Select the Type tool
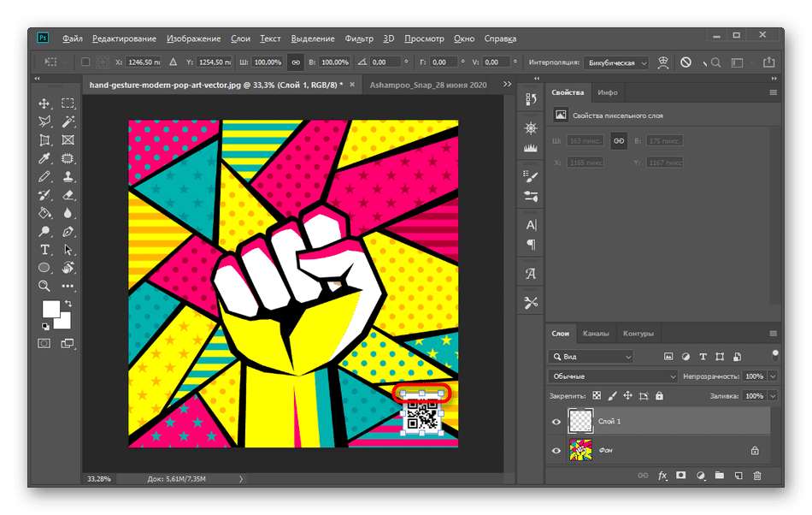Screen dimensions: 812x515 point(44,250)
